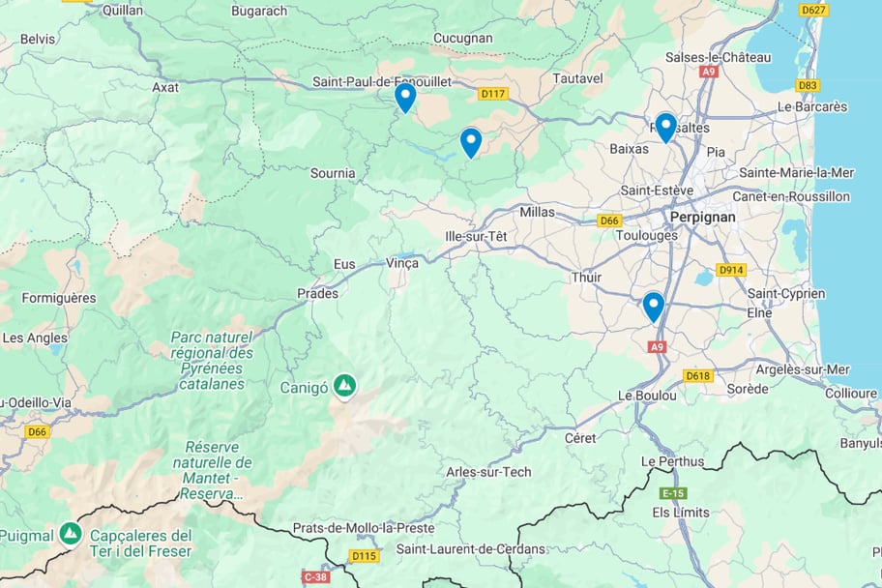This screenshot has width=882, height=588.
Task: Click the D618 road badge
Action: click(x=698, y=376)
